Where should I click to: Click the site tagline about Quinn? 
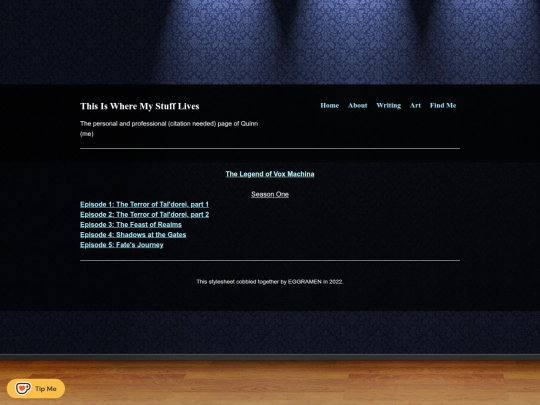point(169,128)
